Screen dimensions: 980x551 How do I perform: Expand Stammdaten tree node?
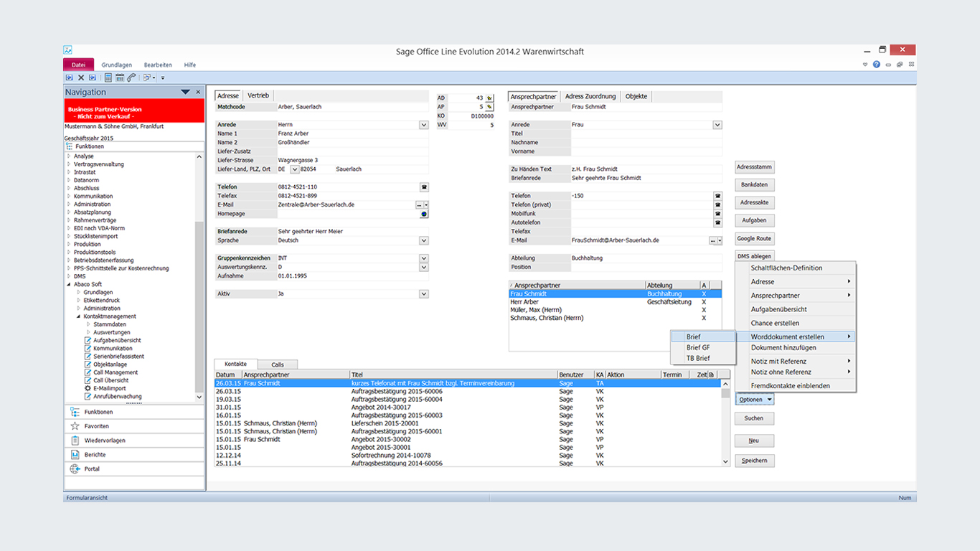(x=88, y=324)
